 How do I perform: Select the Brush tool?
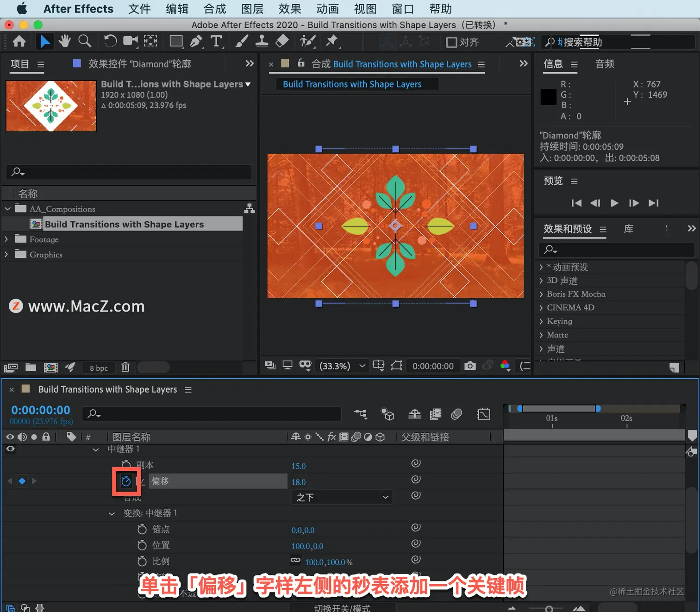coord(241,42)
